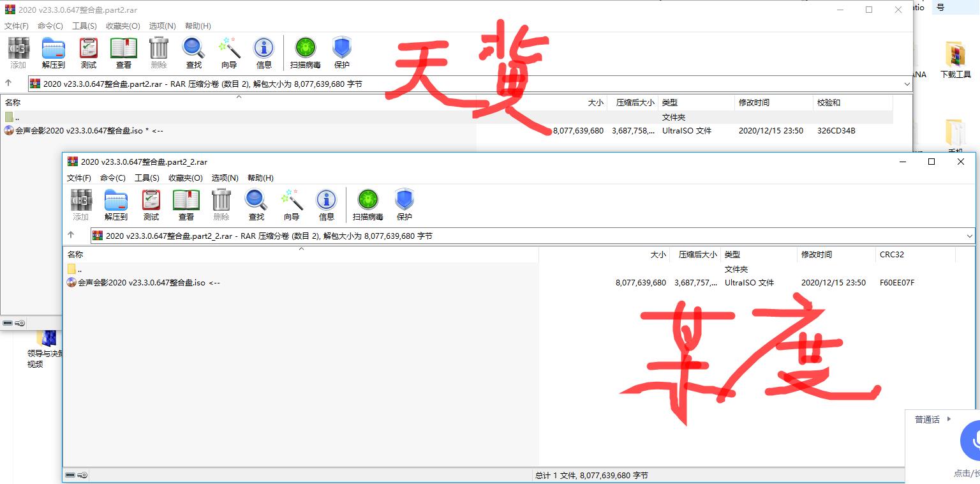Open 收藏夹(O) menu in part2.rar window

click(x=122, y=26)
